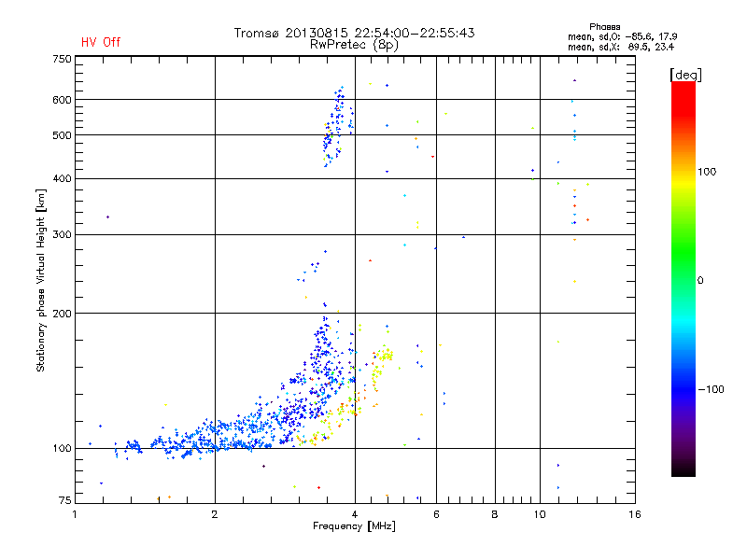Click 'mean, sd,X: 89.5, 23.4' text
Screen dimensions: 747x560
click(x=621, y=47)
